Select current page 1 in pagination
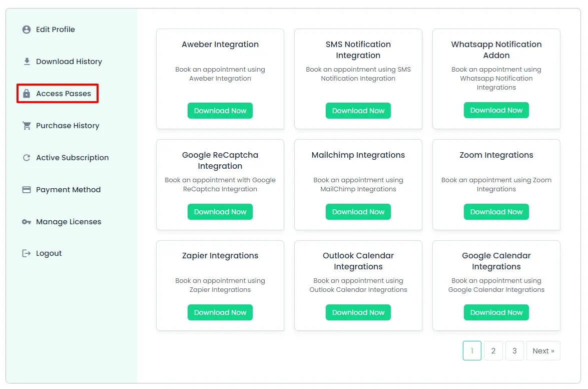This screenshot has width=588, height=389. point(472,351)
